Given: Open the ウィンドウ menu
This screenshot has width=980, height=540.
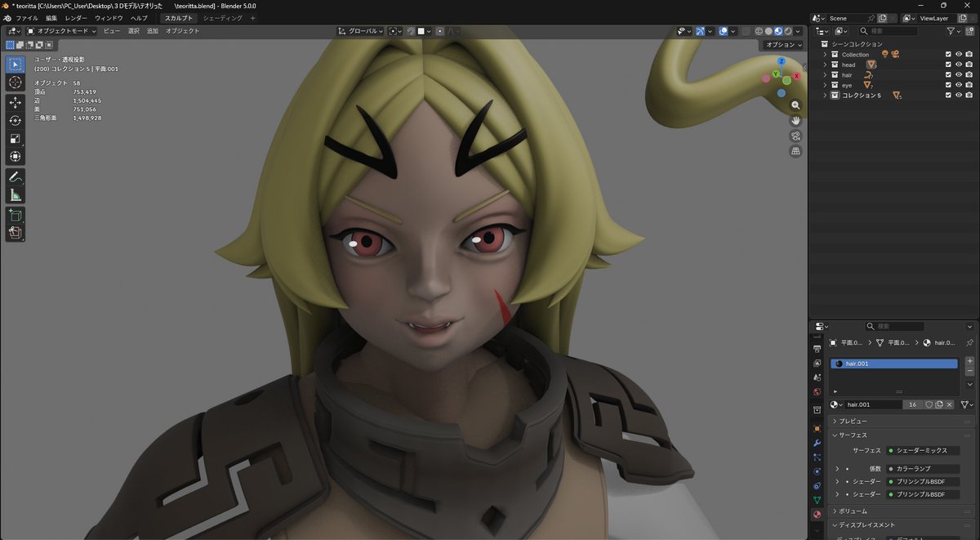Looking at the screenshot, I should (x=109, y=18).
